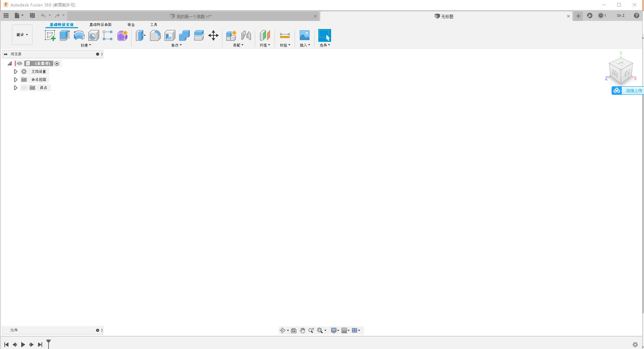Image resolution: width=644 pixels, height=349 pixels.
Task: Toggle visibility of the unsaved document root
Action: click(x=19, y=63)
